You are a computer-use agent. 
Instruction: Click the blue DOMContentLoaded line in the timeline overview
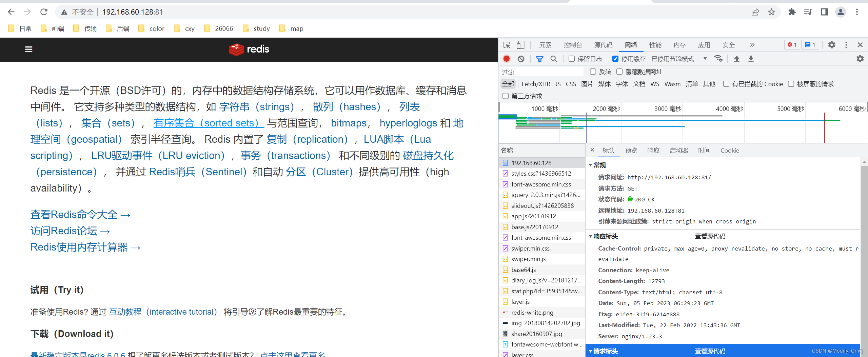[x=587, y=127]
